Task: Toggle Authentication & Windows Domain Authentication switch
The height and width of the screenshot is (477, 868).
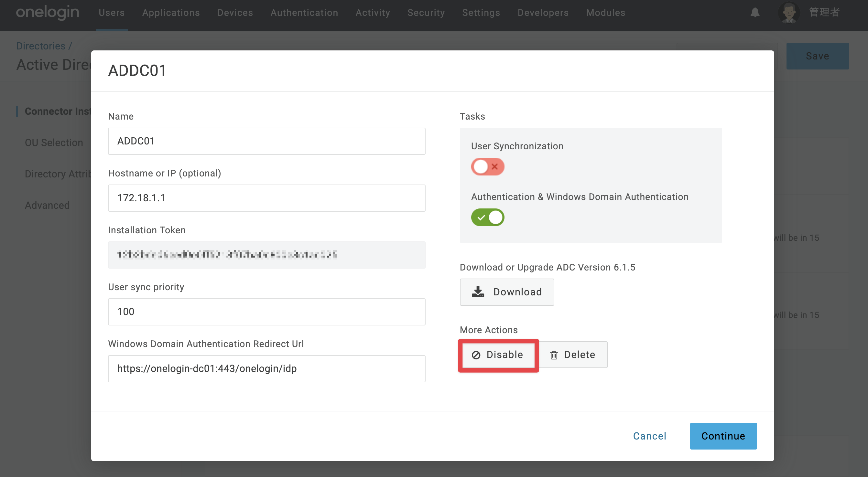Action: [x=487, y=217]
